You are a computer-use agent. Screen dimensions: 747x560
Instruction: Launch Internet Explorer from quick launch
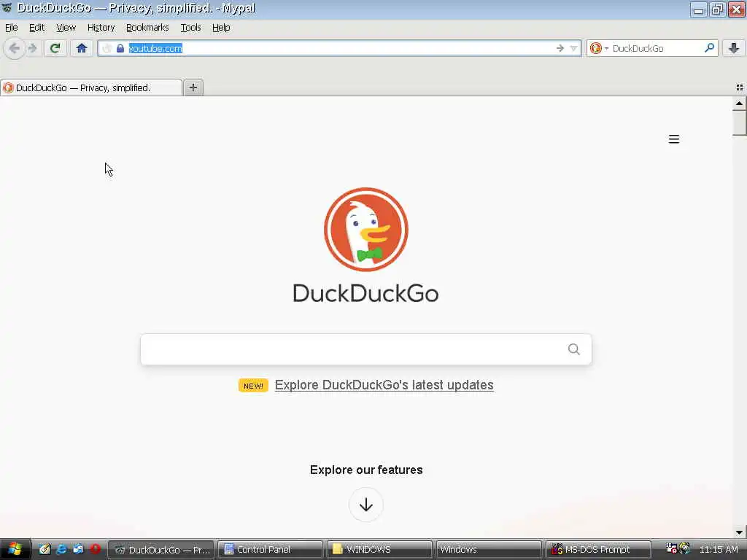click(x=61, y=549)
